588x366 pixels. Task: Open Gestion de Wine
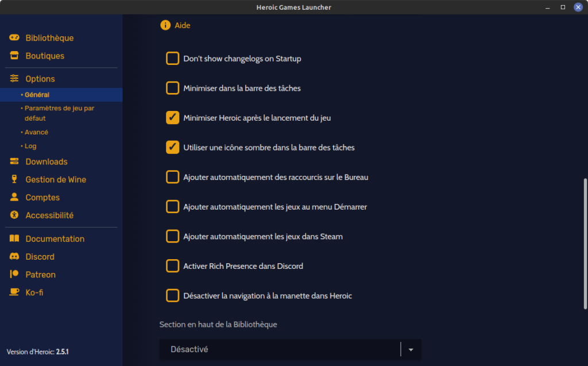click(x=56, y=179)
